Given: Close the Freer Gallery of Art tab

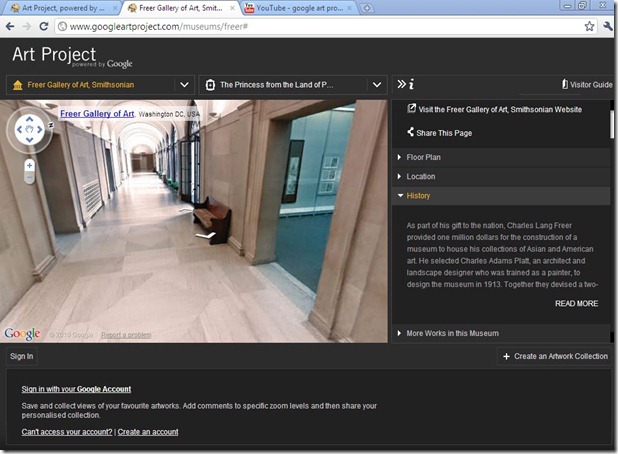Looking at the screenshot, I should pos(233,8).
